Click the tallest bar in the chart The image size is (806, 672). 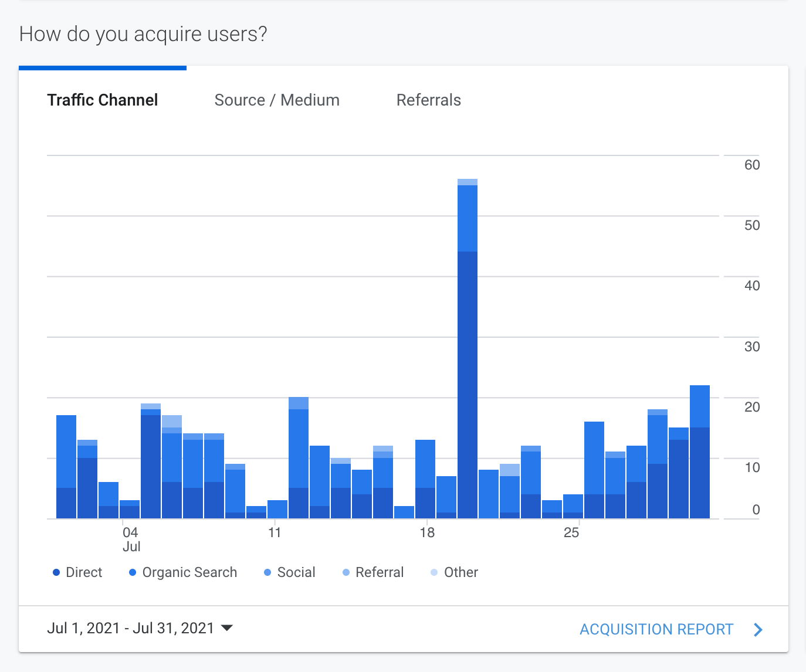(x=468, y=352)
